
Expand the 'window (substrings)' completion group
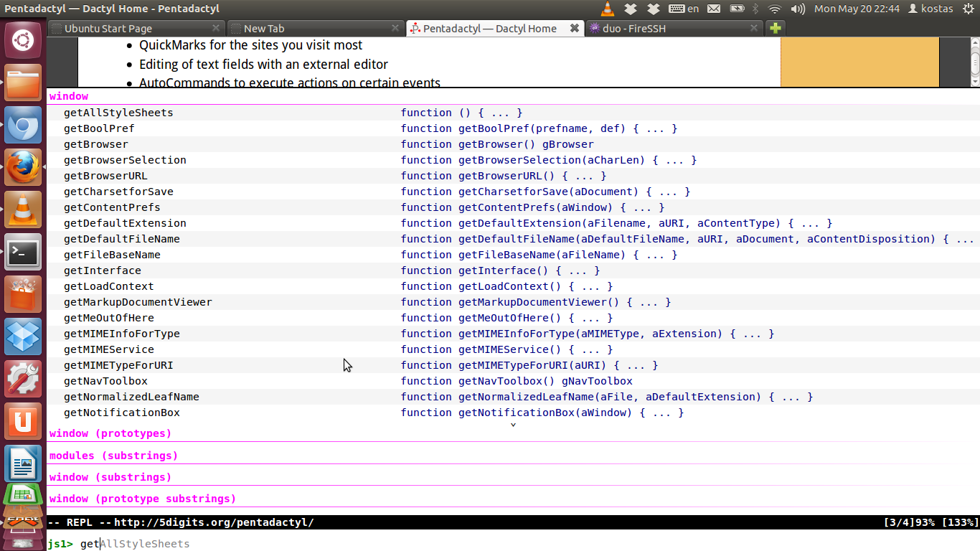click(x=110, y=477)
